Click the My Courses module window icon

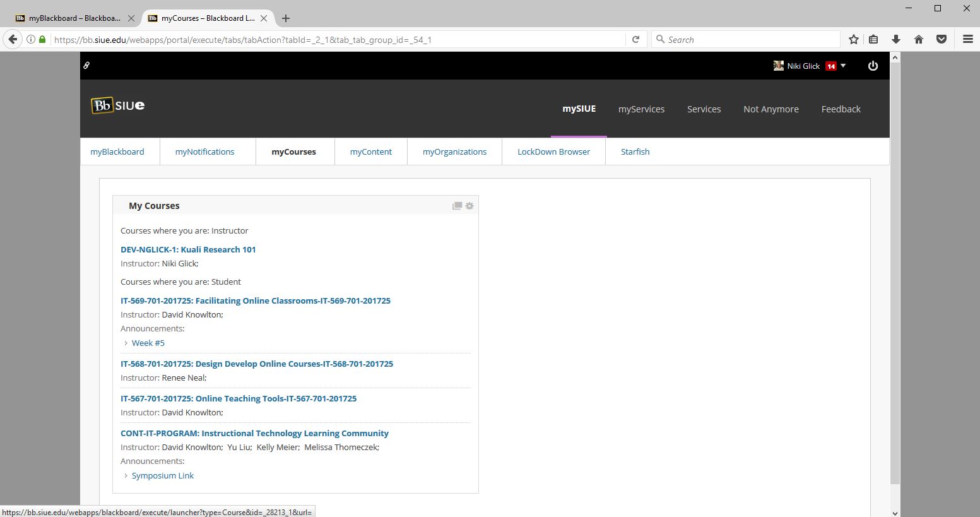457,206
